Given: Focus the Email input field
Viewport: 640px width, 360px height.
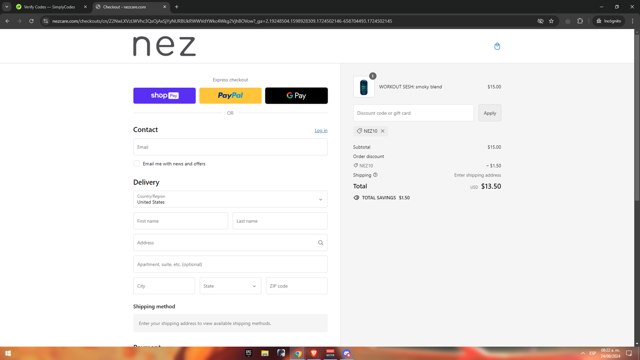Looking at the screenshot, I should click(x=230, y=147).
